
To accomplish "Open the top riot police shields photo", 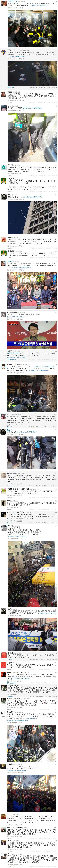I will point(32,28).
